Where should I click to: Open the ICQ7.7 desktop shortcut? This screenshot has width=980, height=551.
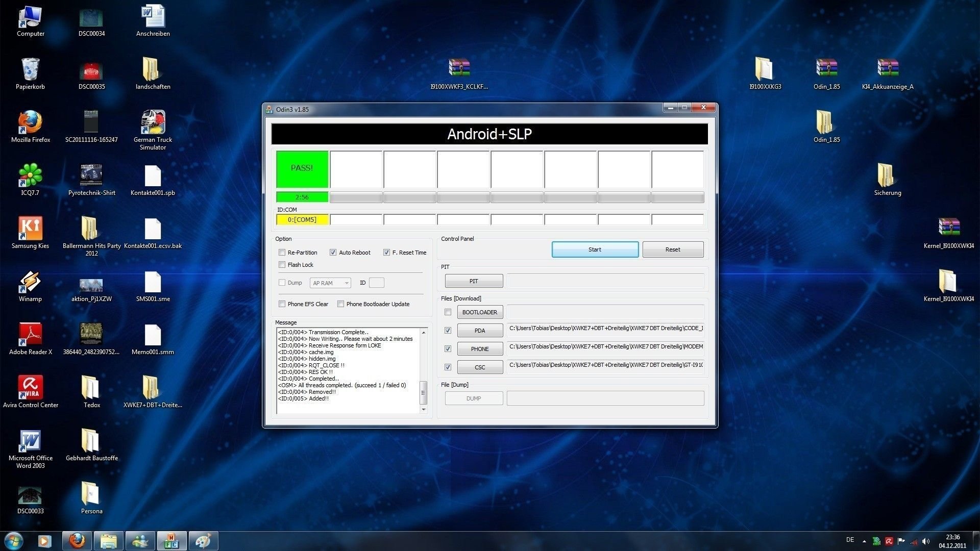pos(30,180)
